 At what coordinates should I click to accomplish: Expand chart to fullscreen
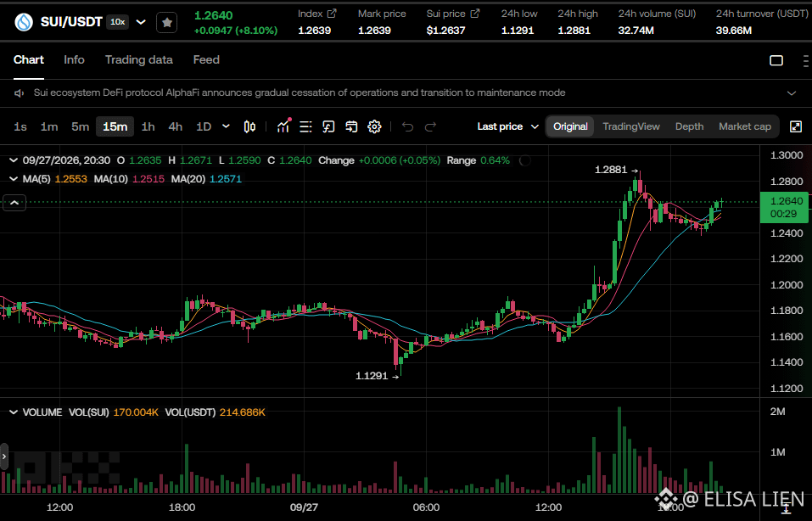[x=795, y=127]
